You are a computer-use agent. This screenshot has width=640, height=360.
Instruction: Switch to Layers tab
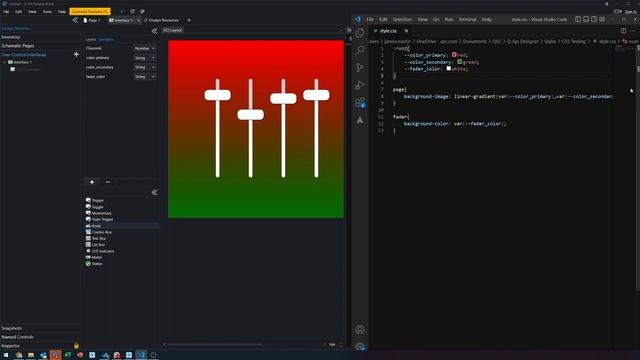91,40
